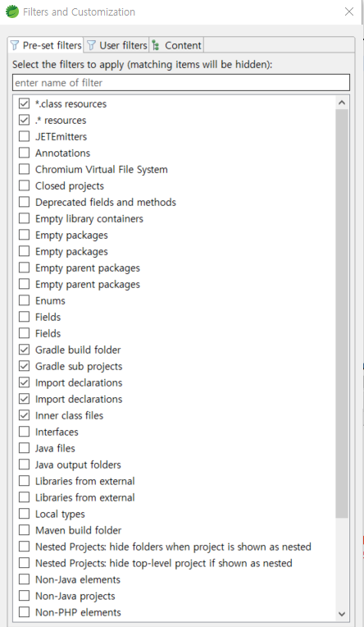Close the Filters and Customization dialog
Image resolution: width=364 pixels, height=627 pixels.
point(348,11)
